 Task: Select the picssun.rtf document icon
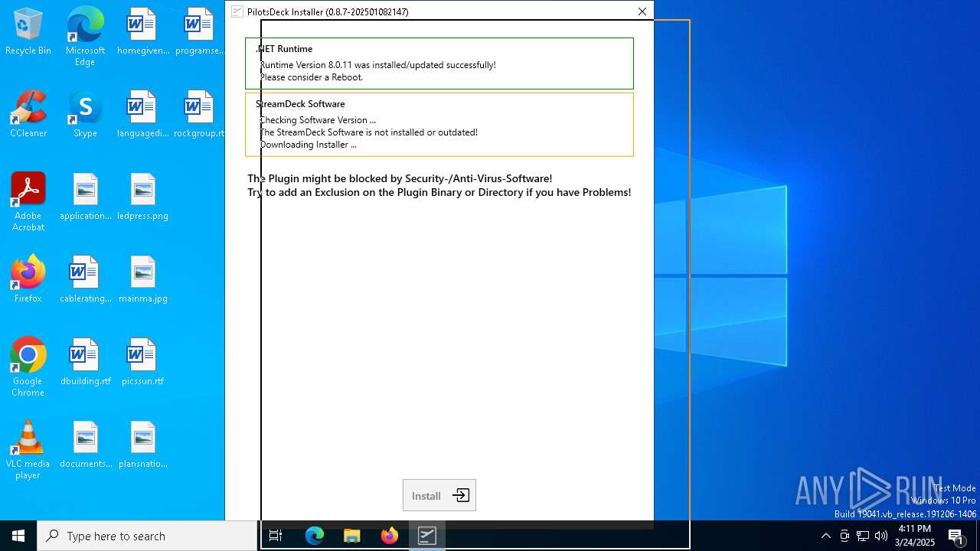143,363
